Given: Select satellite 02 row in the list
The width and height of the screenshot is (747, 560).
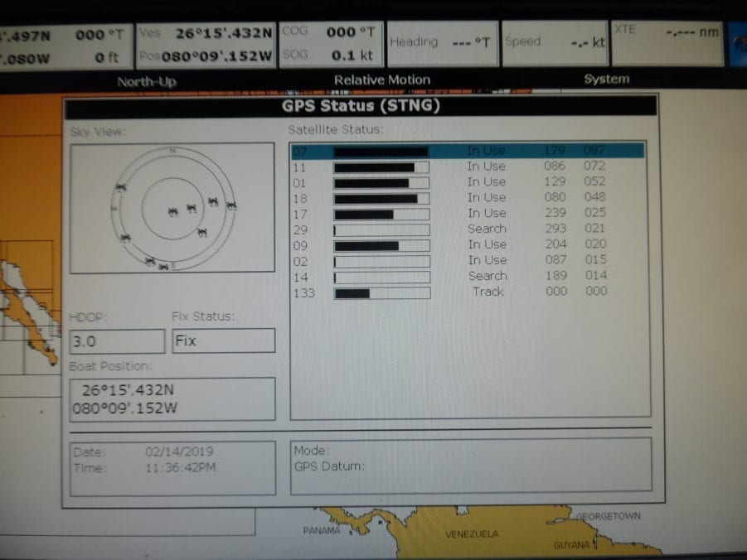Looking at the screenshot, I should coord(468,260).
